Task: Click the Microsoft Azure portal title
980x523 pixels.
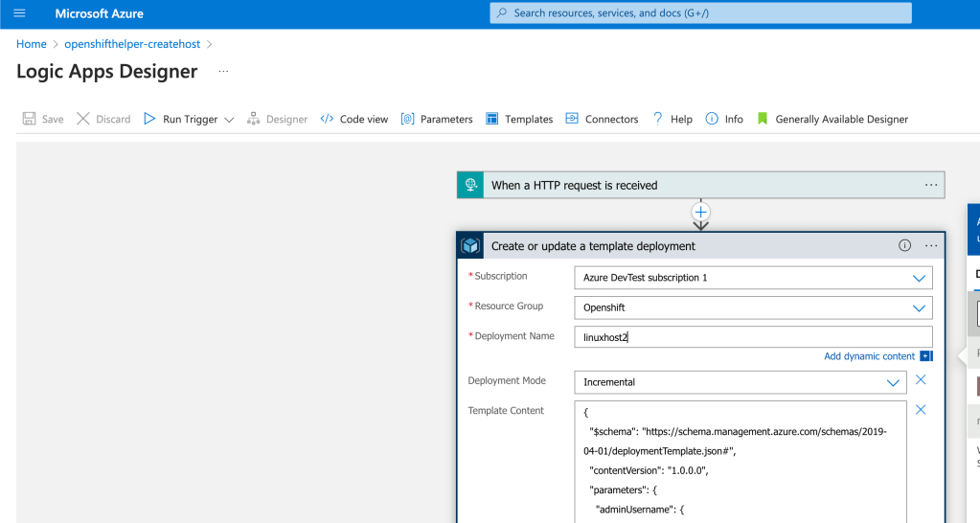Action: (x=100, y=13)
